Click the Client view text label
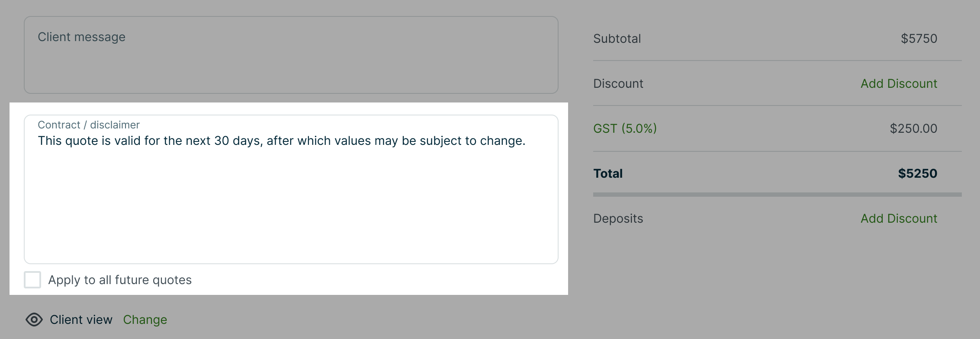Screen dimensions: 980x339 [81, 320]
